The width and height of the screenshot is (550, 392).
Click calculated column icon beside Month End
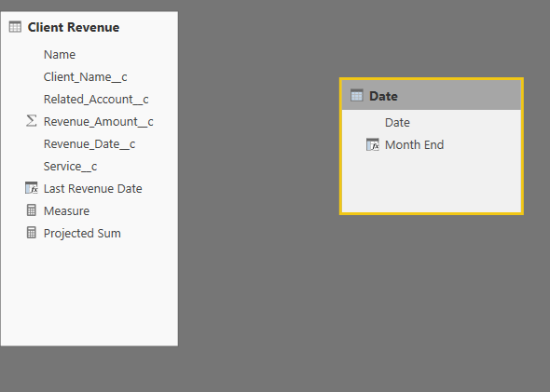[373, 144]
